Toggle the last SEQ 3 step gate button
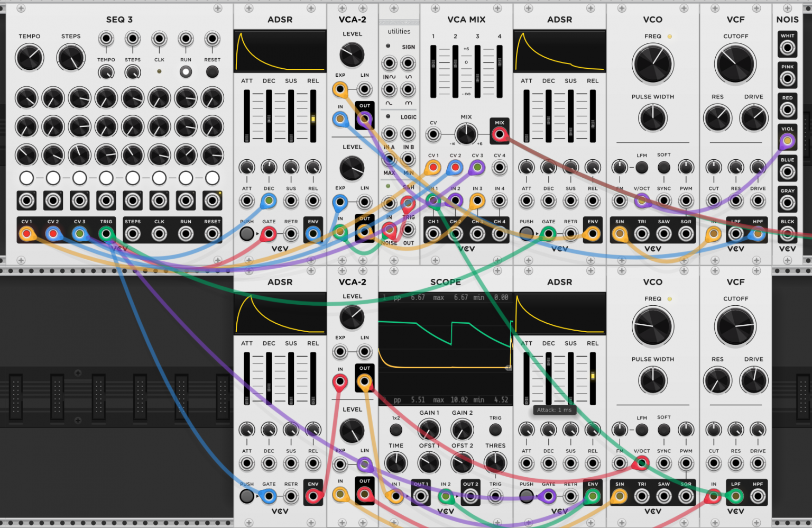 (x=212, y=178)
